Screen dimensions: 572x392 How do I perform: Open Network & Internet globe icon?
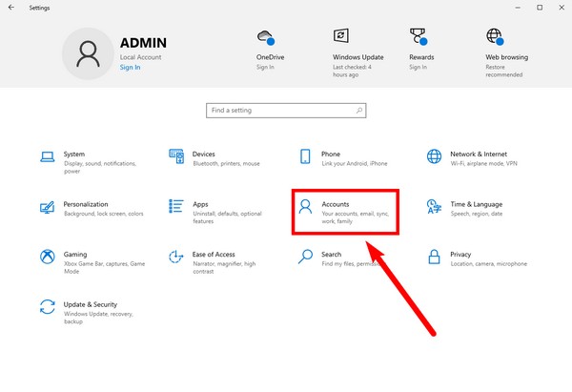pyautogui.click(x=434, y=156)
